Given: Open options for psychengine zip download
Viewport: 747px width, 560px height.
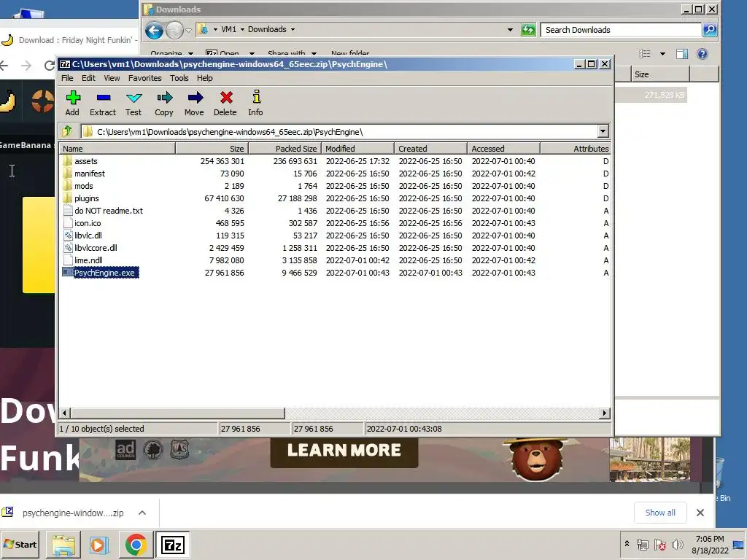Looking at the screenshot, I should click(x=142, y=513).
